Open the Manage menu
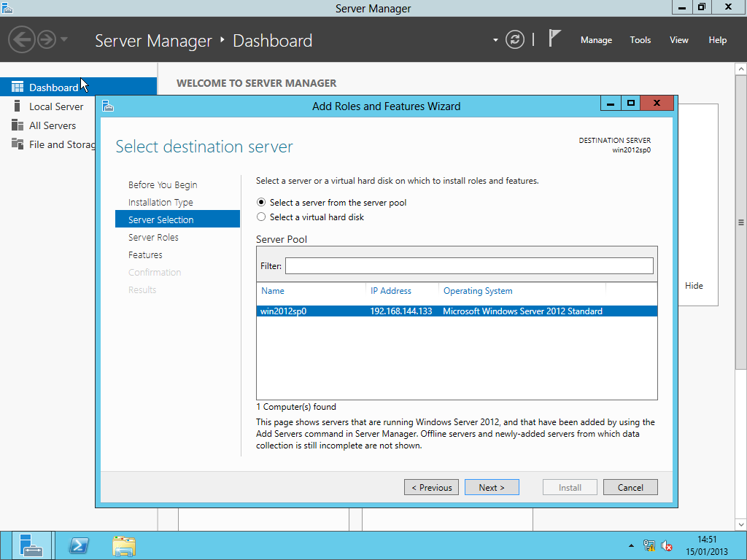 [596, 40]
